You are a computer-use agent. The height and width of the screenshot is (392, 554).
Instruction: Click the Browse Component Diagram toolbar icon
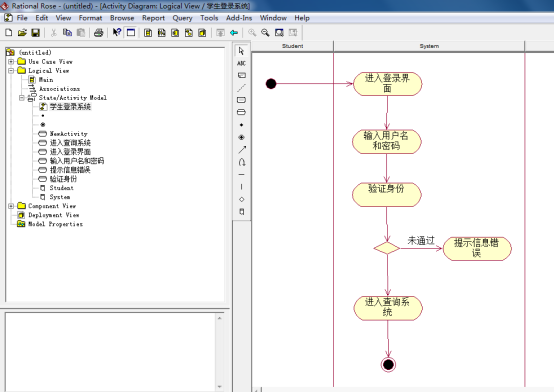click(175, 33)
